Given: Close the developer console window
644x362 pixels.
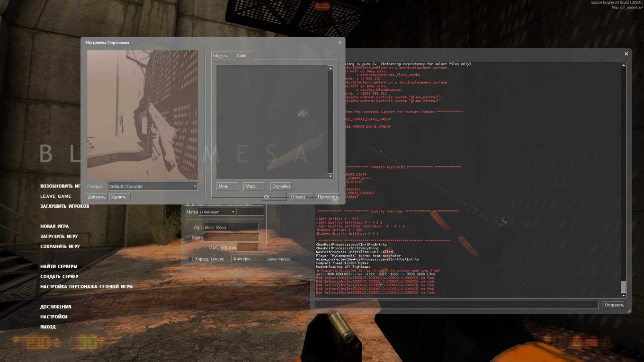Looking at the screenshot, I should tap(626, 54).
